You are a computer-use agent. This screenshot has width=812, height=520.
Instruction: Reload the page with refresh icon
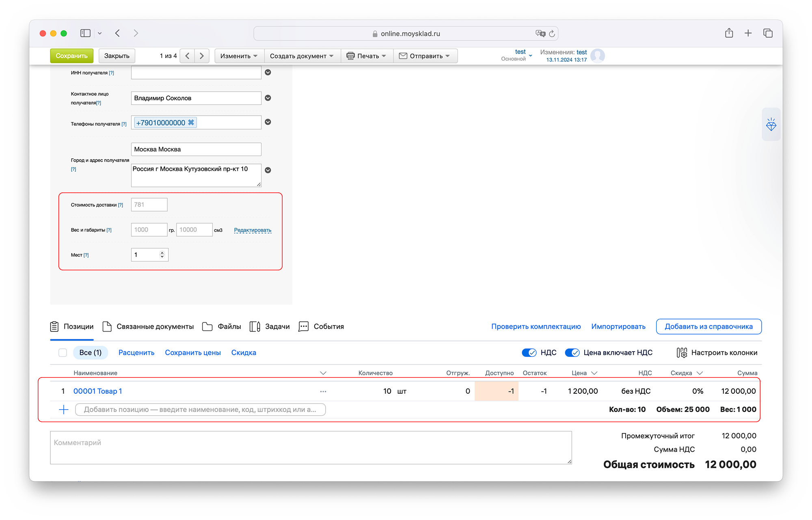552,34
